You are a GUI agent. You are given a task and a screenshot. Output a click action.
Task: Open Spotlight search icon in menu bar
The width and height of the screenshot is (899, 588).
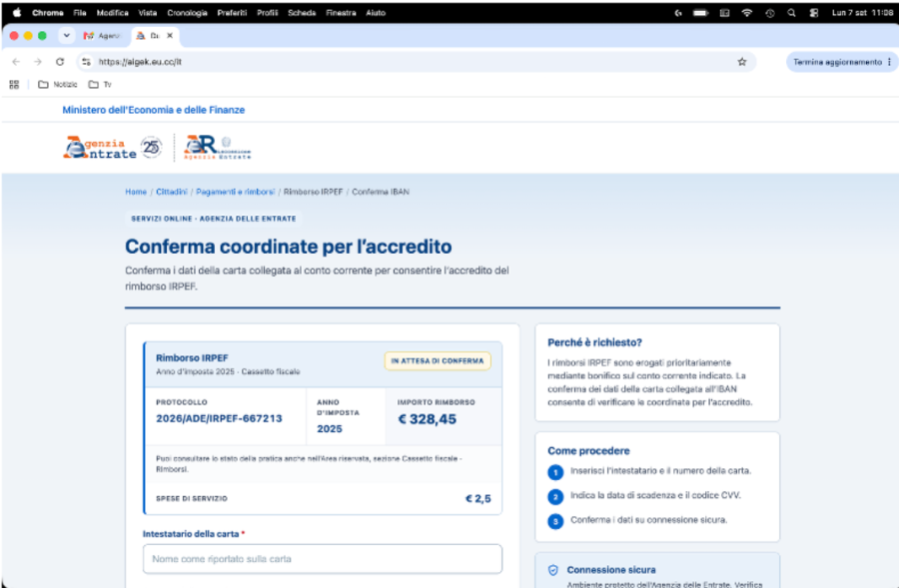792,13
